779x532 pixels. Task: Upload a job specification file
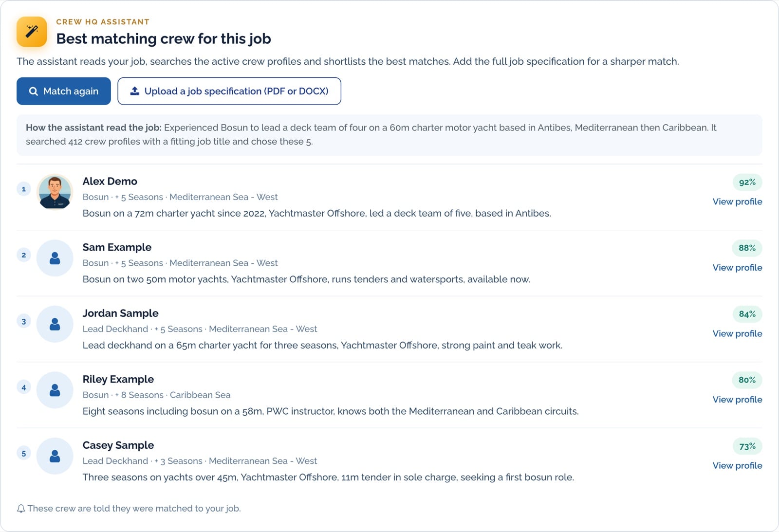click(229, 91)
